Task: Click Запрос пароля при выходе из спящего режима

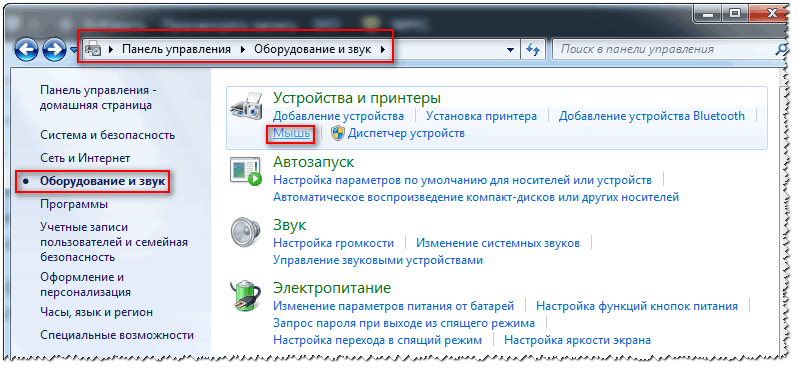Action: tap(404, 323)
